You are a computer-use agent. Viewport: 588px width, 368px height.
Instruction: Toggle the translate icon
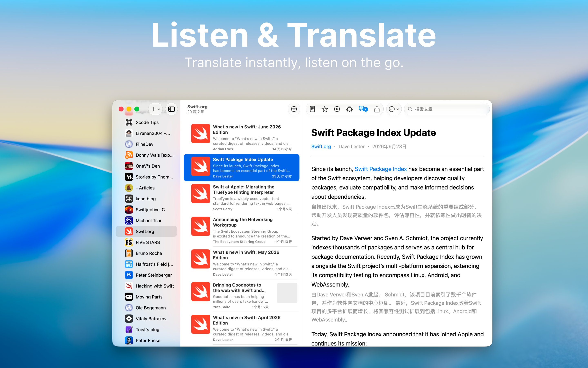coord(363,109)
